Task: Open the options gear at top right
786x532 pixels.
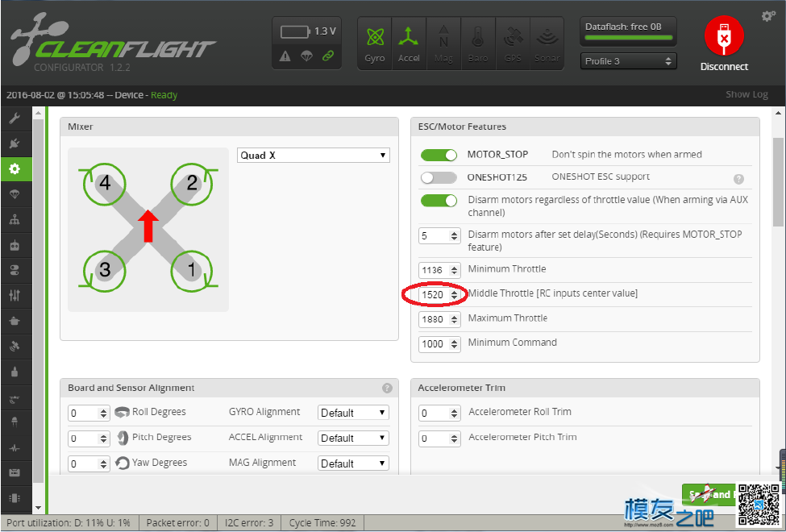Action: pyautogui.click(x=768, y=16)
